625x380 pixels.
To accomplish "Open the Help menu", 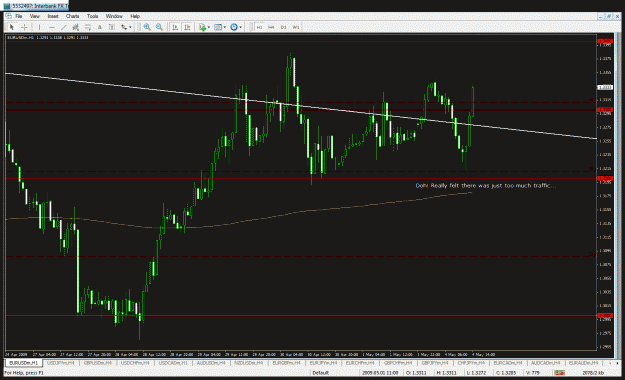I will (x=135, y=16).
